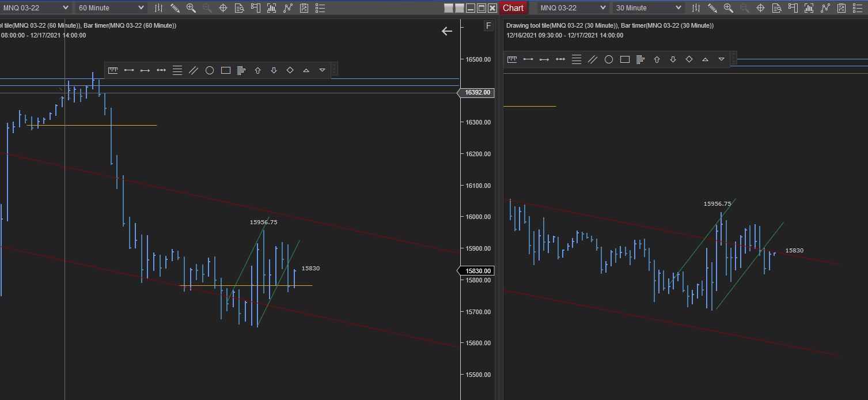Click the 15830.00 current price marker
Screen dimensions: 868x400
coord(476,271)
